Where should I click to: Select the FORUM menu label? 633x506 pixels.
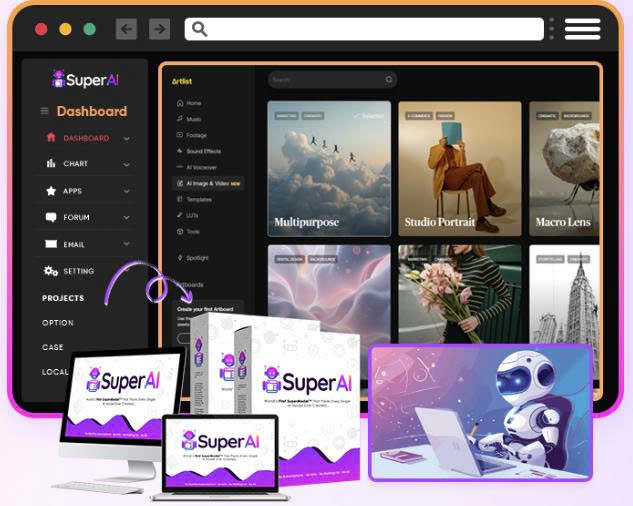(76, 217)
